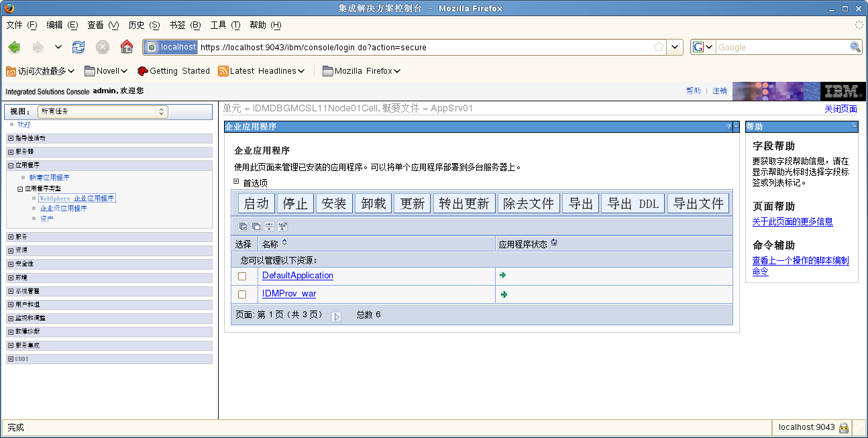Click the 注销 logout link
Image resolution: width=868 pixels, height=438 pixels.
719,91
